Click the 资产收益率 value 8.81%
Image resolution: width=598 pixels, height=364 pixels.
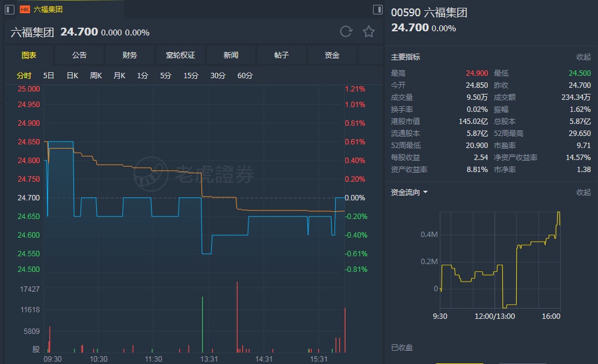477,170
